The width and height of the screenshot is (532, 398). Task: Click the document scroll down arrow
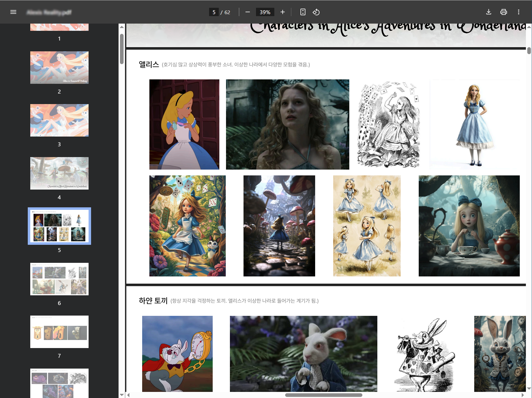(x=529, y=389)
